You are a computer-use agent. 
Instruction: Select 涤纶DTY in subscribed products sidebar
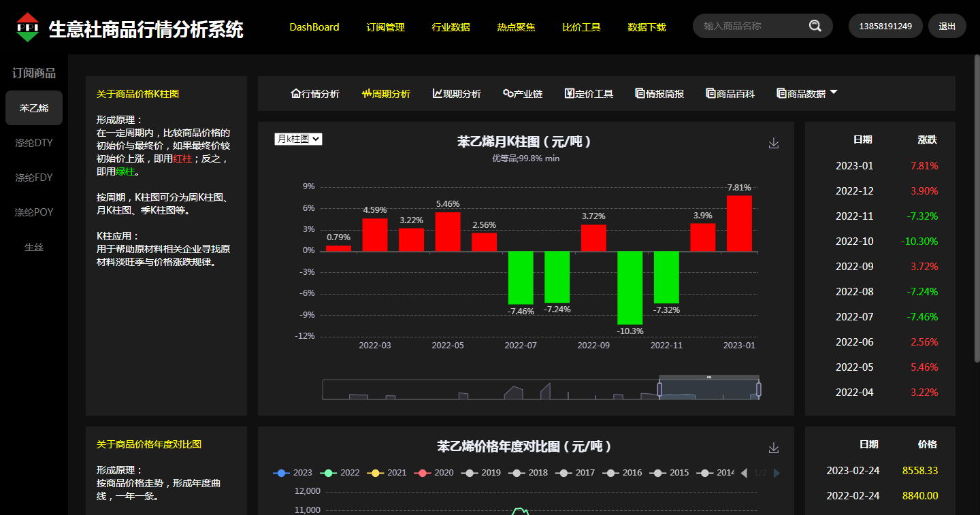pyautogui.click(x=34, y=143)
